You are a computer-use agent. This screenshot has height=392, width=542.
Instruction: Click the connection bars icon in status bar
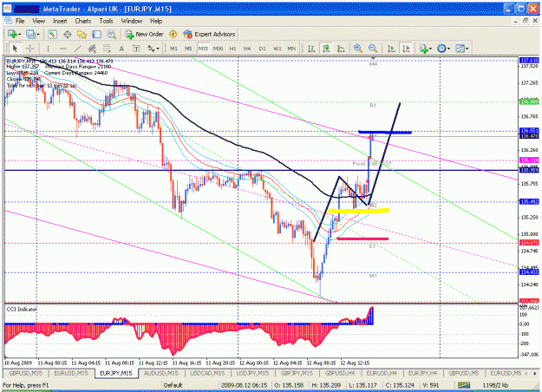click(464, 385)
